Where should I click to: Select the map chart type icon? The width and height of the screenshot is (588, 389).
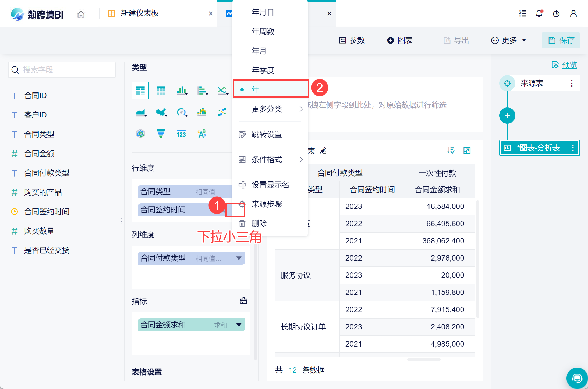(x=161, y=112)
